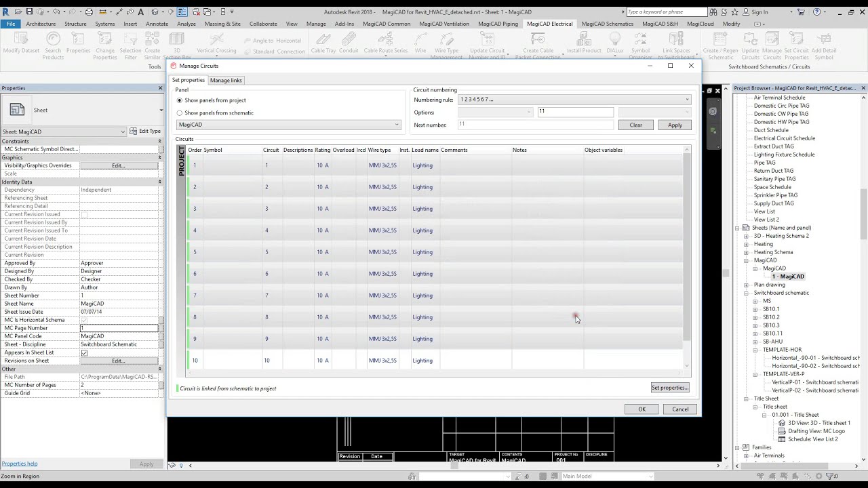The height and width of the screenshot is (488, 868).
Task: Click the Search Products ribbon icon
Action: coord(53,45)
